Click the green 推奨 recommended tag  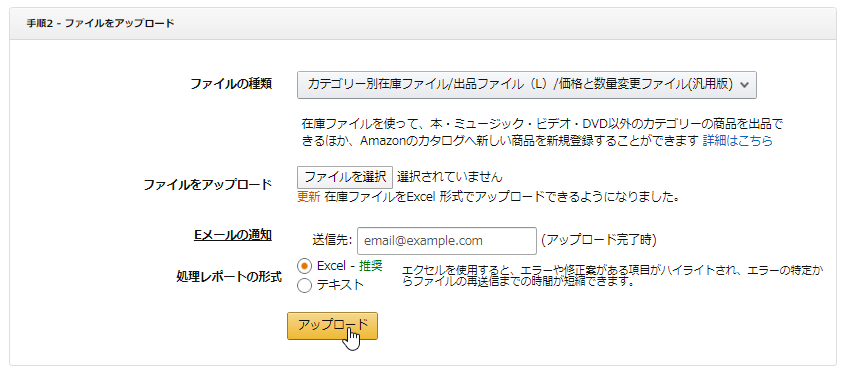pyautogui.click(x=371, y=266)
